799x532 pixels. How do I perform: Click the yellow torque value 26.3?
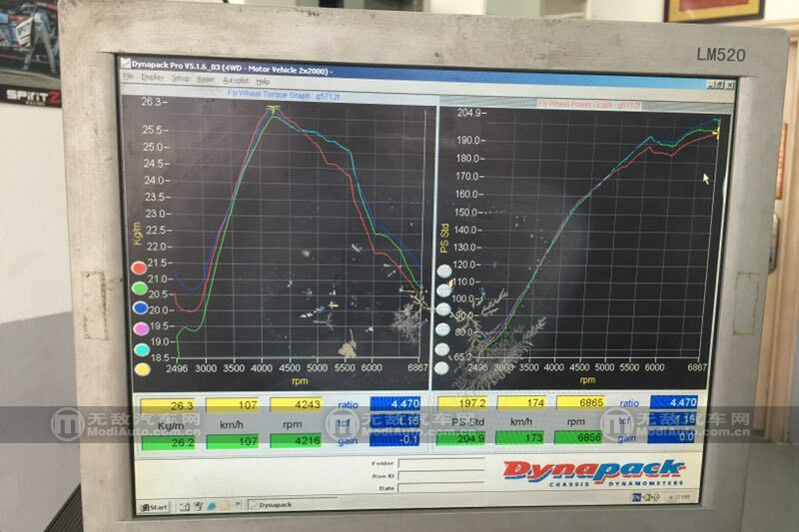168,406
